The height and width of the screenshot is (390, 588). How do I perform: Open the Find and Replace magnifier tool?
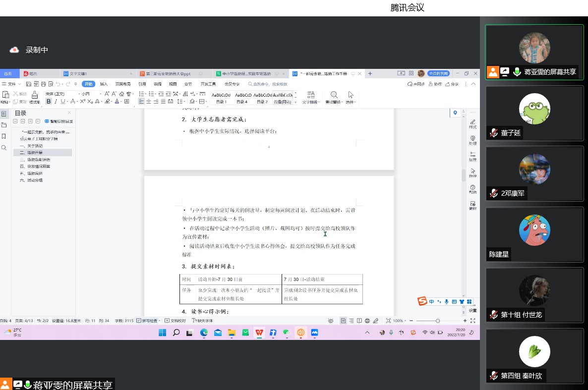334,95
